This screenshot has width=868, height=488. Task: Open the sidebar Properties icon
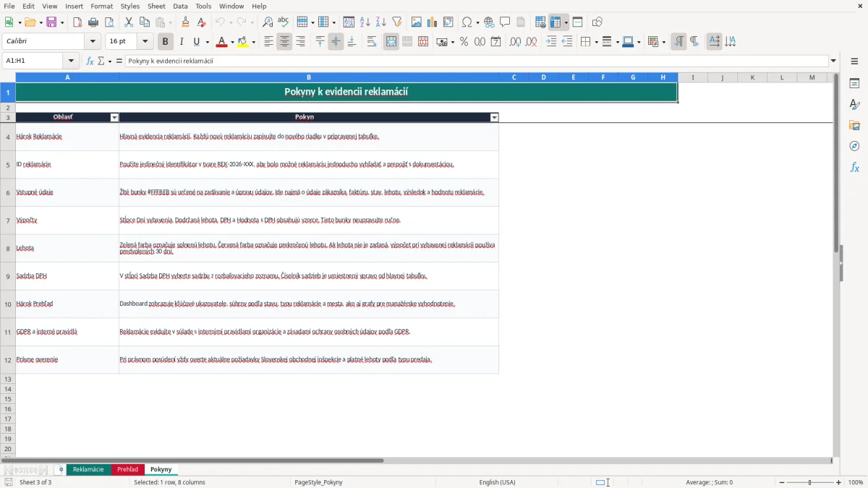(x=854, y=84)
